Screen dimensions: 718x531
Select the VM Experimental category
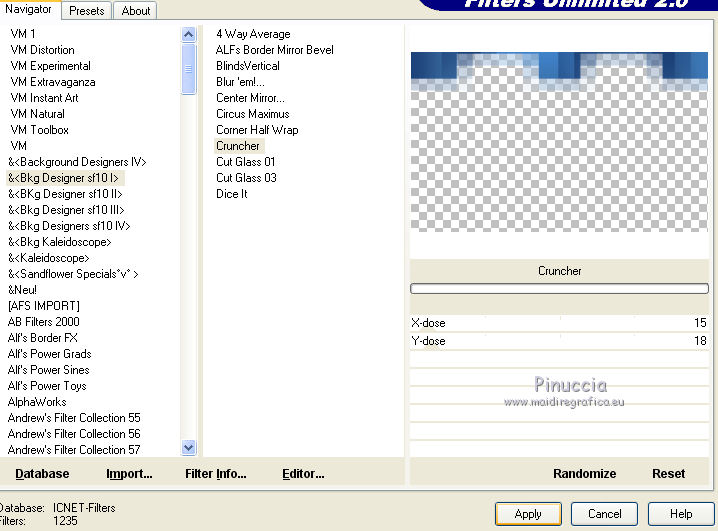point(50,66)
